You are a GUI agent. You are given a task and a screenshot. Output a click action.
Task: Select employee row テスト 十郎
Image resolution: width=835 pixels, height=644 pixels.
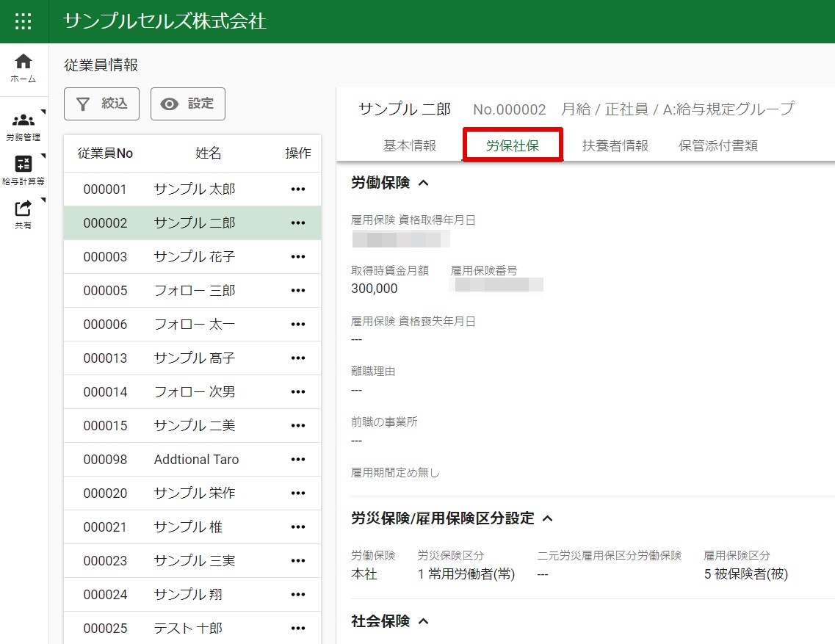tap(192, 629)
